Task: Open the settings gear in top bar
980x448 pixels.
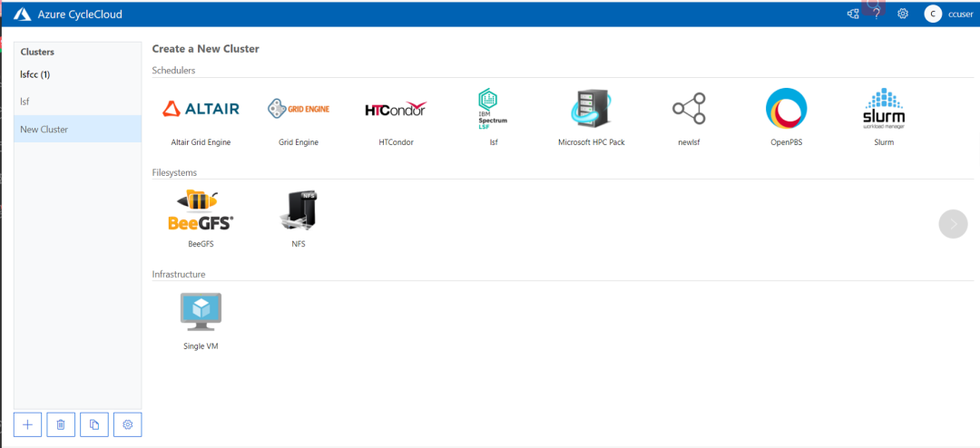Action: click(x=903, y=14)
